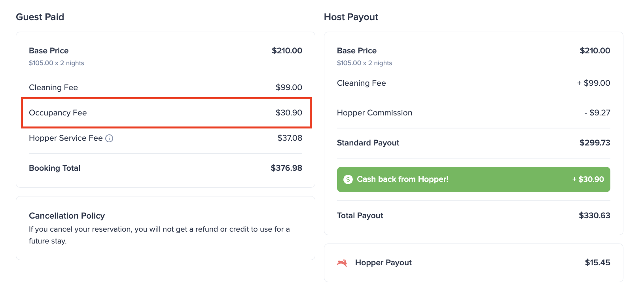
Task: Click the Guest Paid heading
Action: [x=40, y=17]
